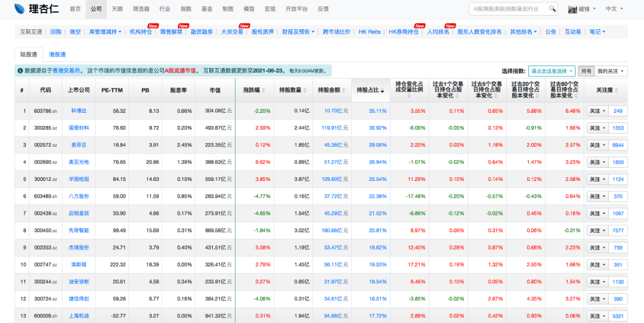
Task: Open the 公告 link
Action: [x=551, y=32]
